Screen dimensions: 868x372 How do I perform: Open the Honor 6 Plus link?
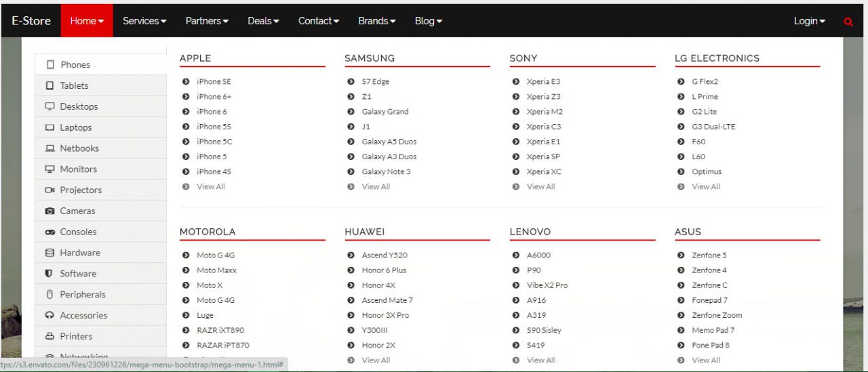pos(384,270)
